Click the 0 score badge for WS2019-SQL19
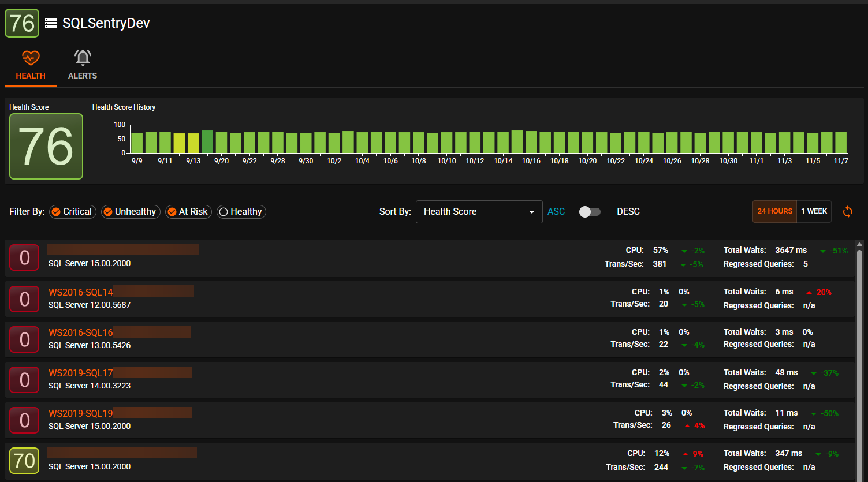The width and height of the screenshot is (868, 482). (x=24, y=420)
